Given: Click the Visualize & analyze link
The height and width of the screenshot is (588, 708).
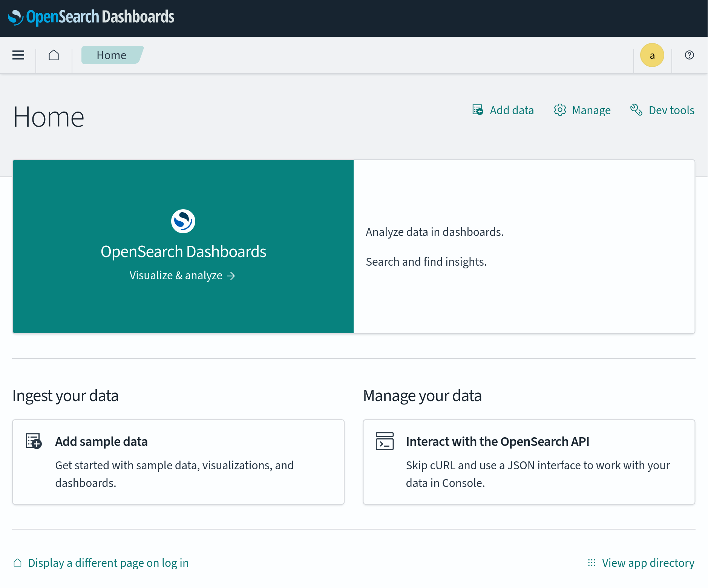Looking at the screenshot, I should coord(182,275).
